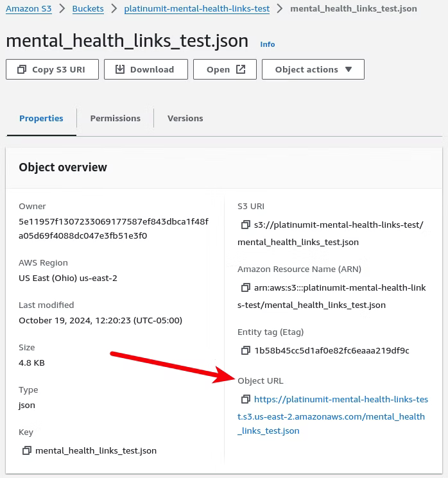Click the copy icon beside the ARN
This screenshot has width=448, height=478.
(x=245, y=288)
